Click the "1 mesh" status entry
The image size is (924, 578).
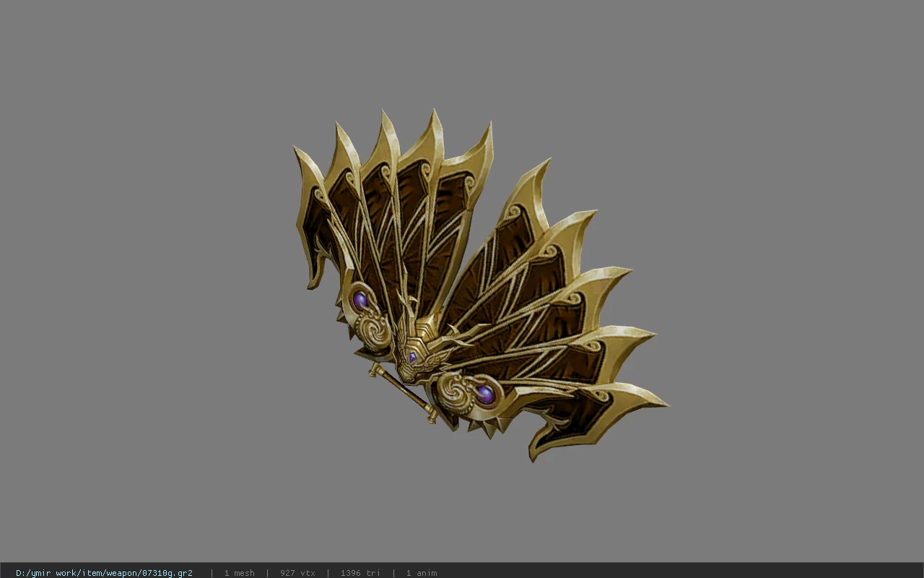click(x=239, y=573)
